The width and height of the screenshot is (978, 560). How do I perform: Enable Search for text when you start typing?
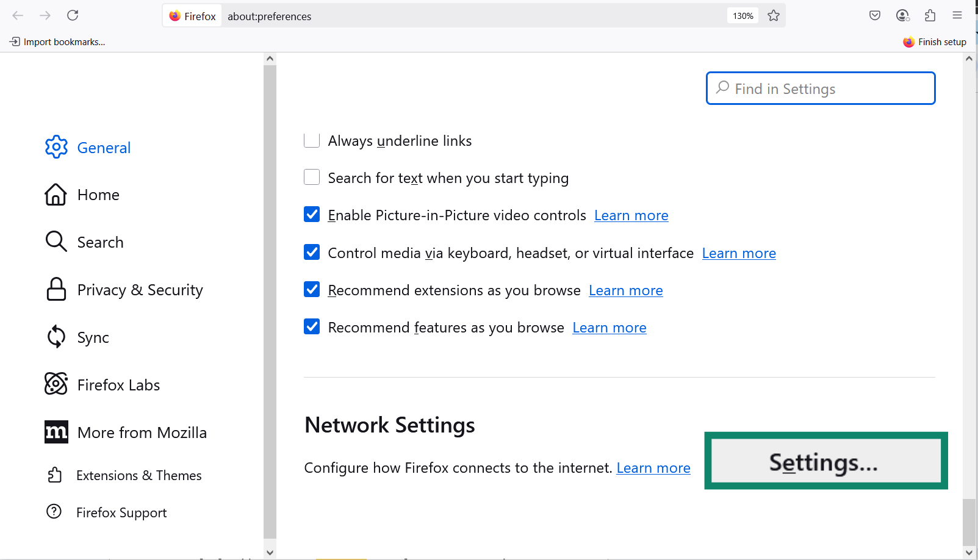[x=312, y=177]
